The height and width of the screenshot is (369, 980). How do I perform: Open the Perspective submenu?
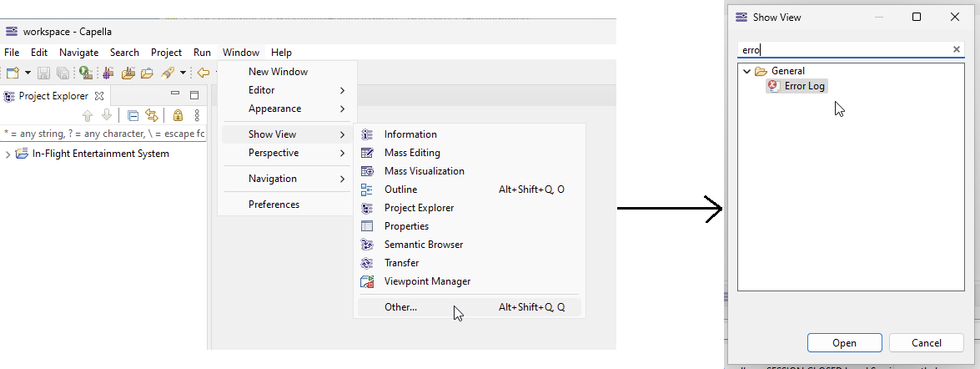click(274, 153)
